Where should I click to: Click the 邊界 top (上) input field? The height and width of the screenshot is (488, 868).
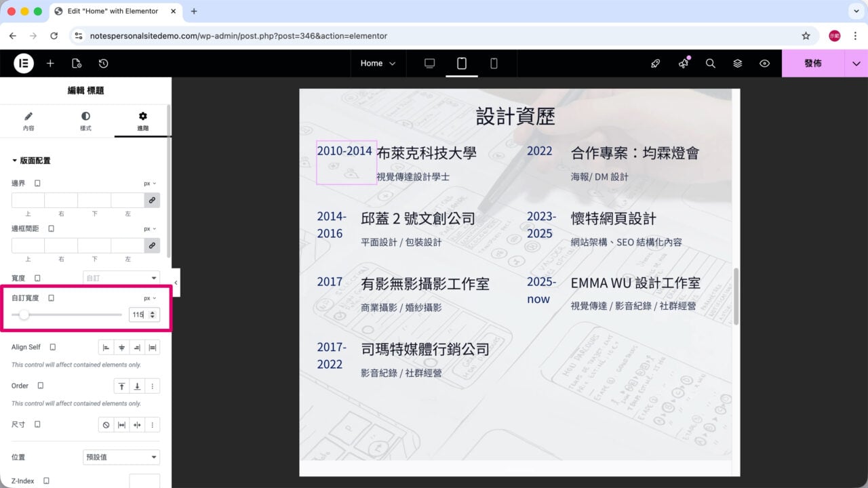(x=28, y=200)
